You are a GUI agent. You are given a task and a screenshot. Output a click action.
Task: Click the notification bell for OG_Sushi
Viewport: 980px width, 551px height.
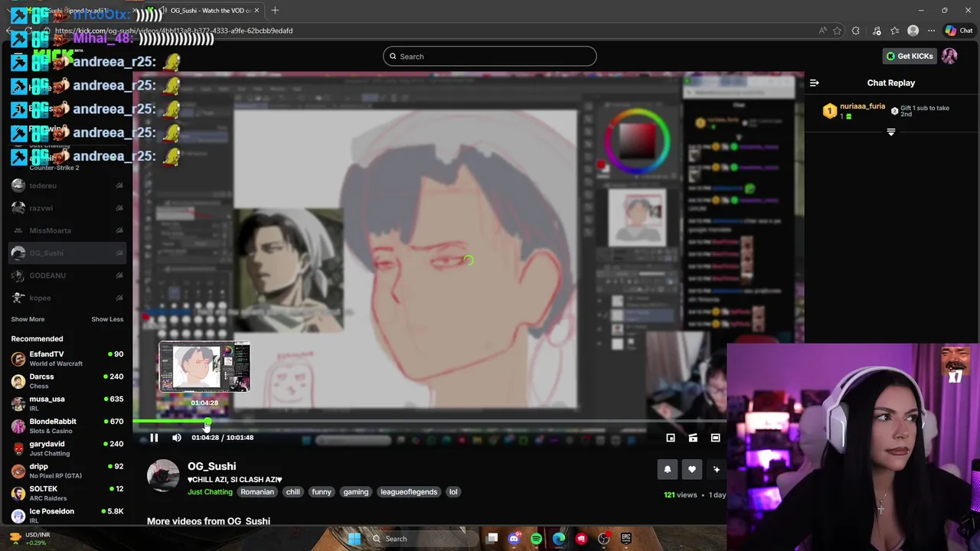tap(667, 470)
